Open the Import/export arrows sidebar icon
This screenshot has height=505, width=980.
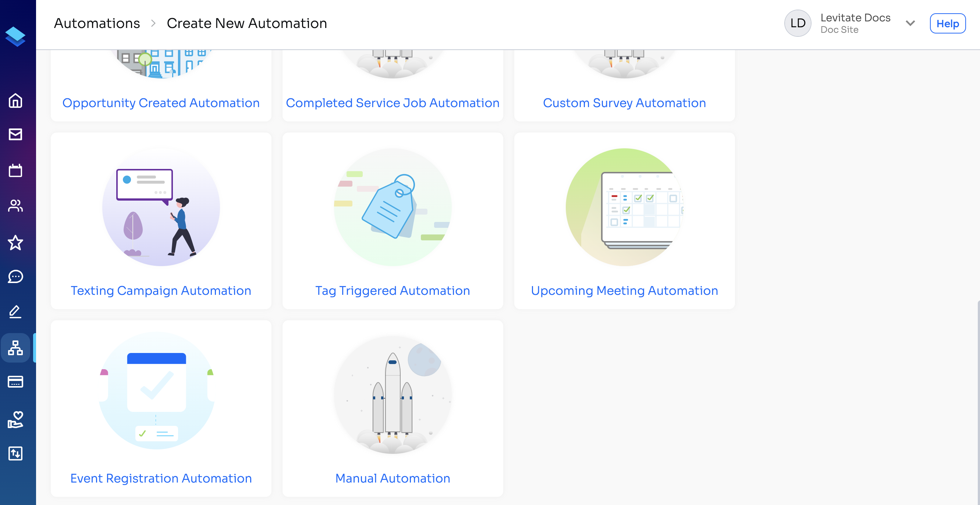(x=15, y=453)
